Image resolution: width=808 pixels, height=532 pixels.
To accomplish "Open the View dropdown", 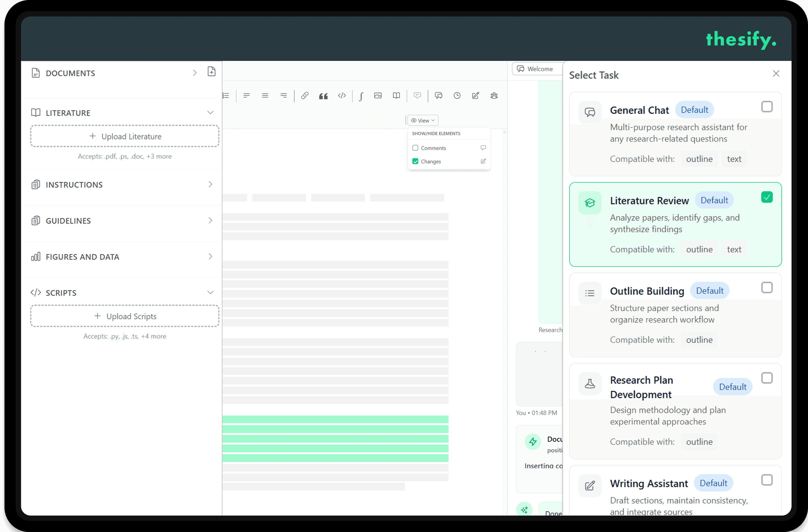I will 422,120.
